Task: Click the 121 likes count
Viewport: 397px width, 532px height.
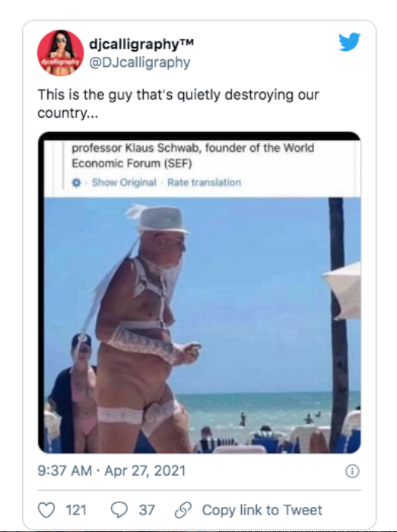Action: (76, 510)
